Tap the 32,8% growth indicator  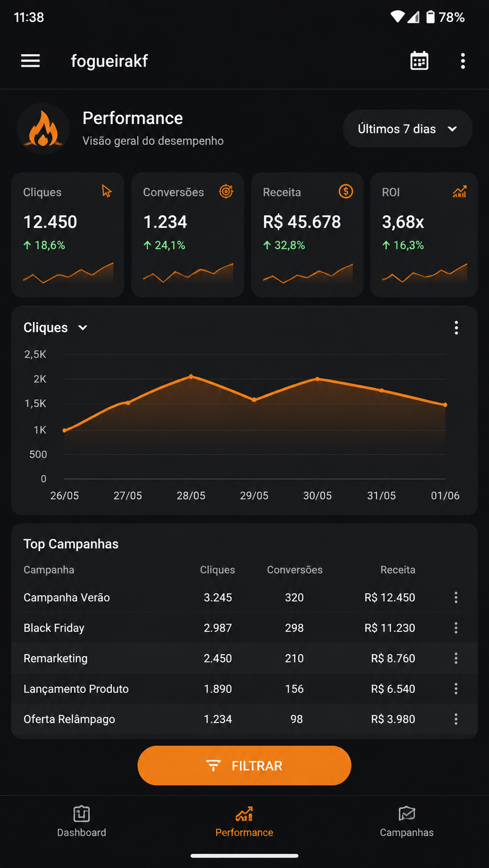coord(284,245)
